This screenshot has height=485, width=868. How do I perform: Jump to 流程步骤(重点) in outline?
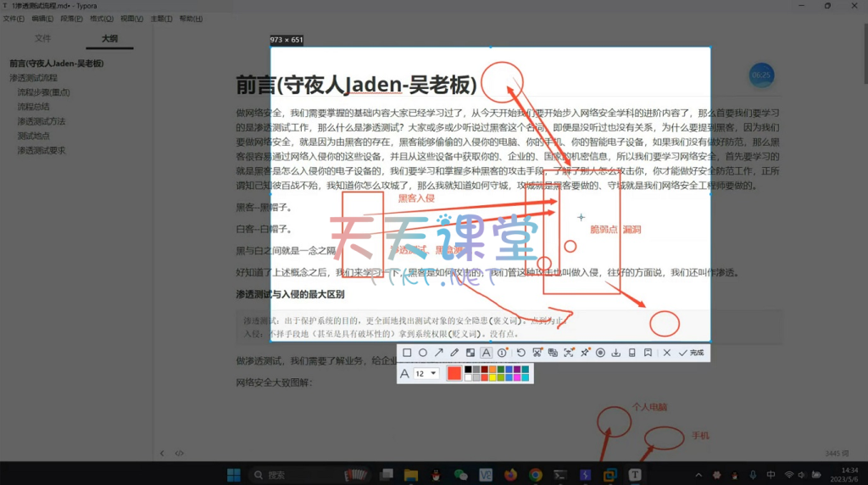pyautogui.click(x=43, y=92)
